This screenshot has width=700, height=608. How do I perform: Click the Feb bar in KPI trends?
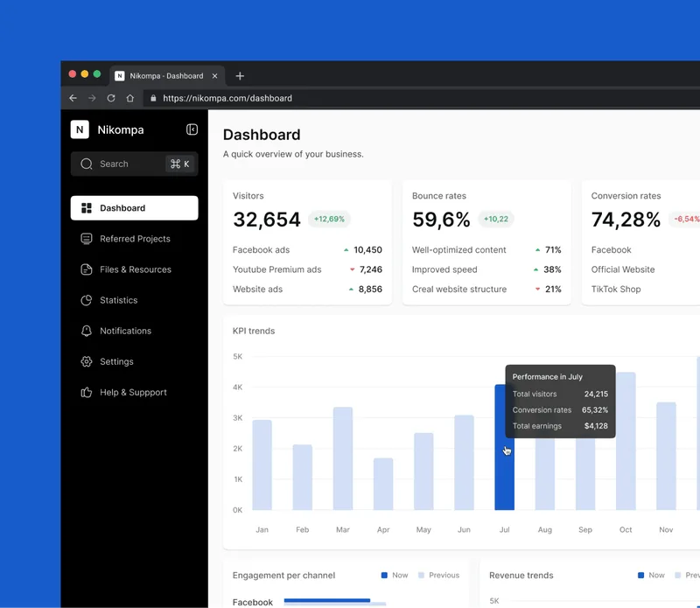[302, 477]
